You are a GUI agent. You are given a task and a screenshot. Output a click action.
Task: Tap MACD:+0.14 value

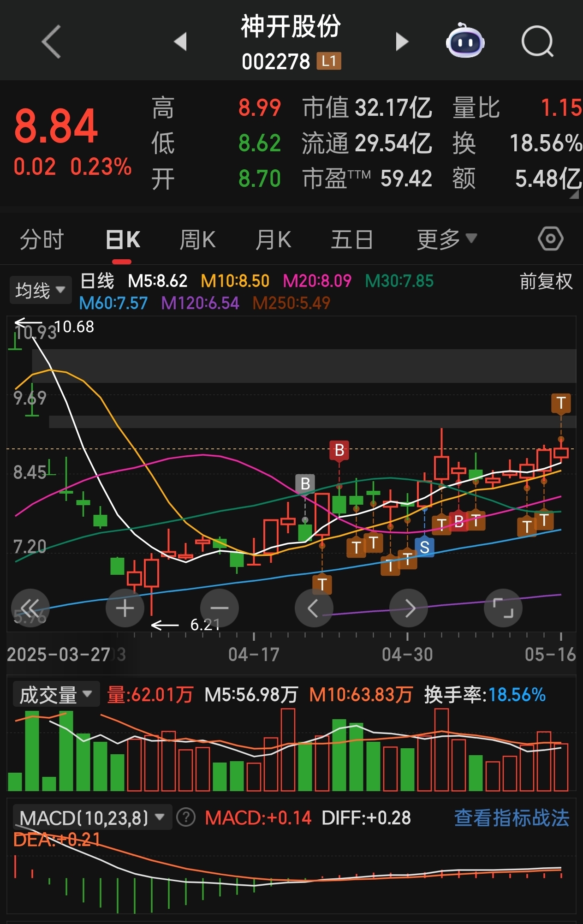(x=258, y=818)
